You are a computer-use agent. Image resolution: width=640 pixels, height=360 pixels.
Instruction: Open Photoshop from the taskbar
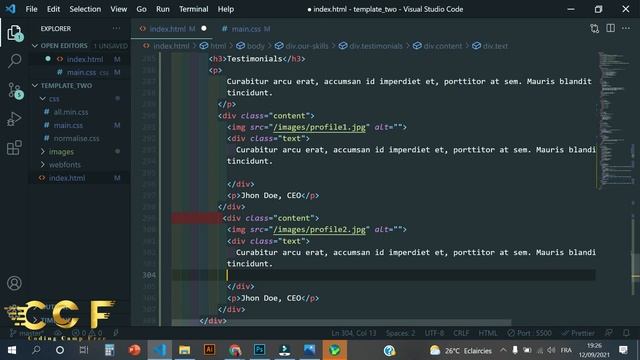coord(259,350)
